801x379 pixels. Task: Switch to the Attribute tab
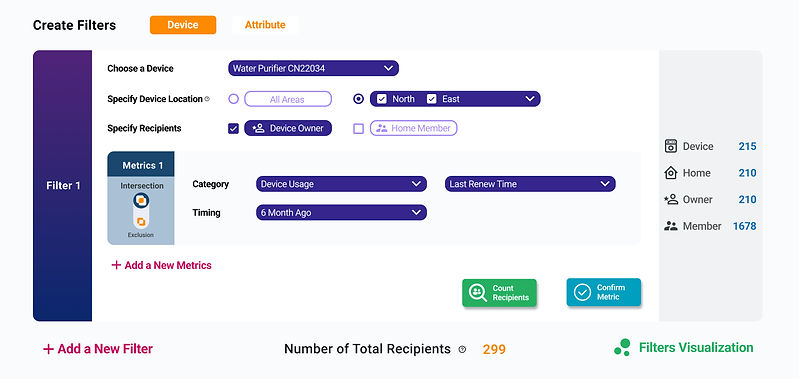(x=265, y=25)
